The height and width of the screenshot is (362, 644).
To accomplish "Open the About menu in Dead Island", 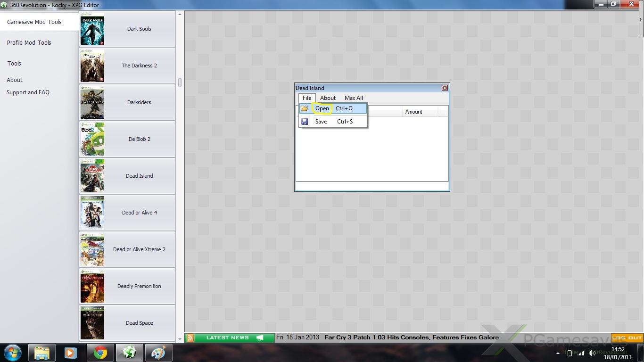I will click(328, 98).
